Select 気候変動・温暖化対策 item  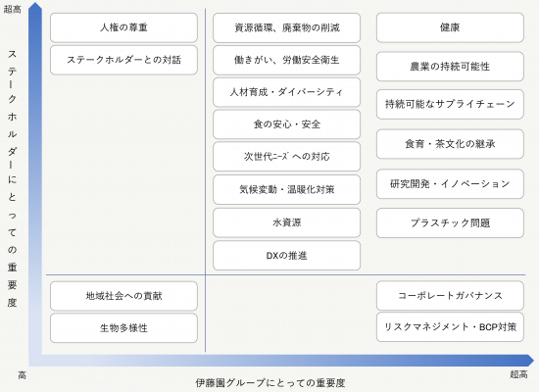[x=287, y=189]
